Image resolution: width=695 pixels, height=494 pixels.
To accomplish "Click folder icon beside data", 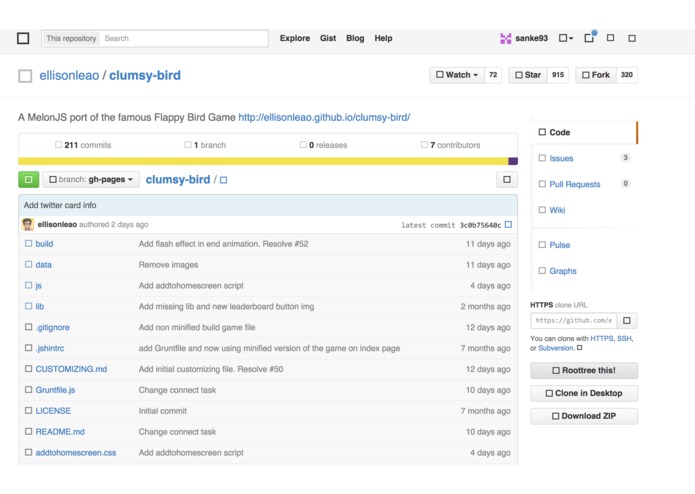I will [x=28, y=265].
